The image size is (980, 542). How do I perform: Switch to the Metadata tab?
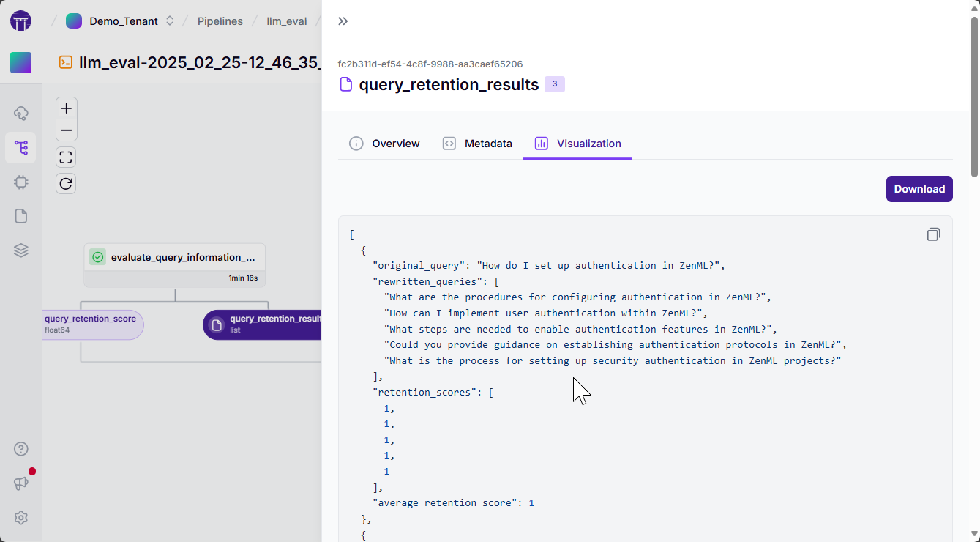477,144
